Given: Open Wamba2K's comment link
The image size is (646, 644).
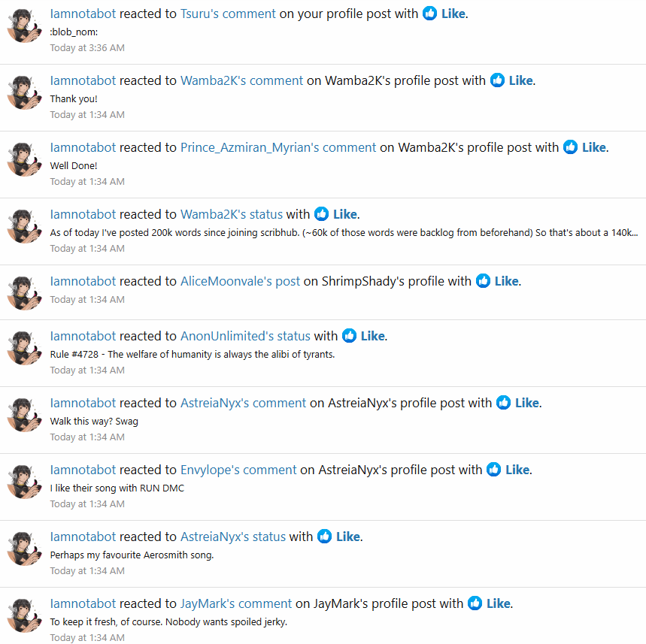Looking at the screenshot, I should 242,80.
